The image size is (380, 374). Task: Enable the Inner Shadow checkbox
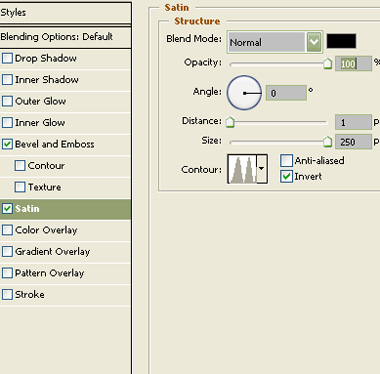[7, 80]
